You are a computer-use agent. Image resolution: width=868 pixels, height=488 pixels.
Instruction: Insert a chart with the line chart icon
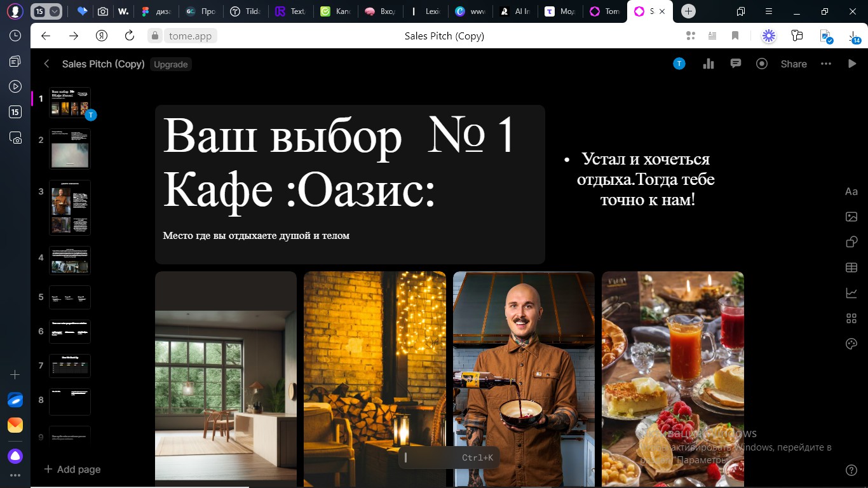851,293
